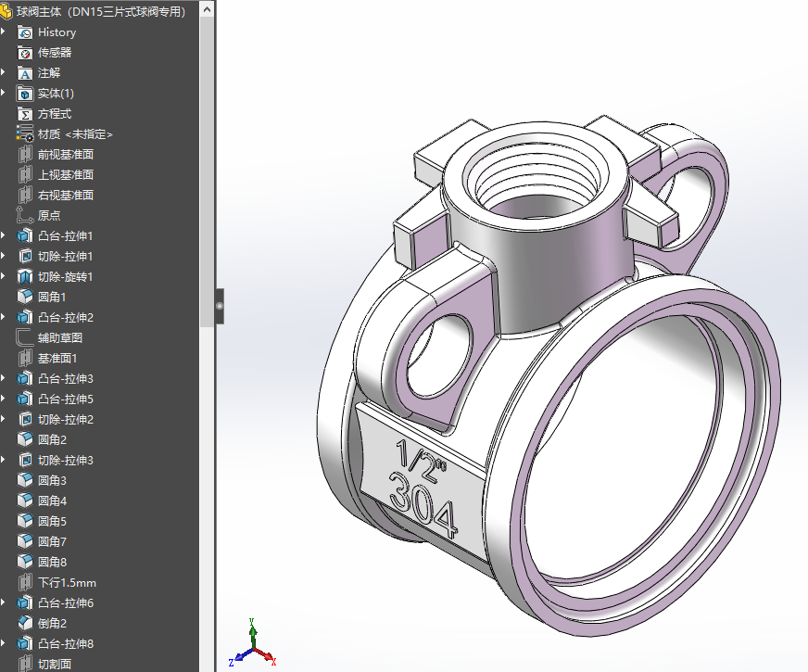Image resolution: width=808 pixels, height=672 pixels.
Task: Expand the 凸台-拉伸2 feature
Action: pyautogui.click(x=4, y=317)
